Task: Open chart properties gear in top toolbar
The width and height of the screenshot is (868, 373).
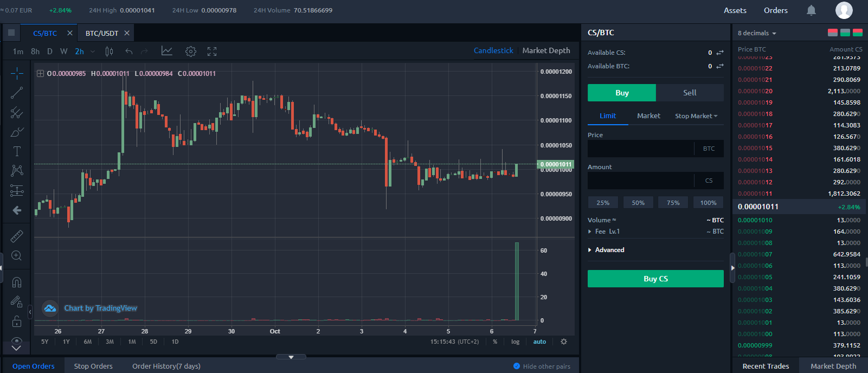Action: pyautogui.click(x=190, y=52)
